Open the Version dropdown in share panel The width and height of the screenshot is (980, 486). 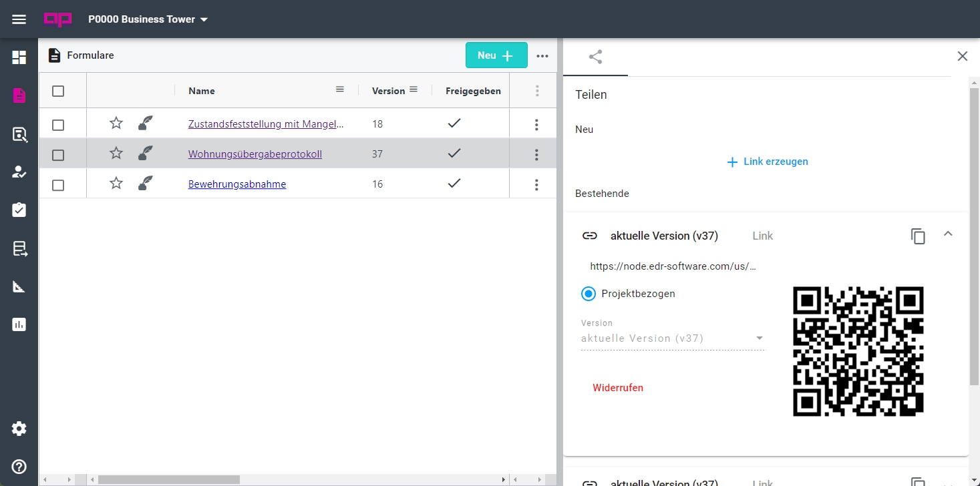tap(672, 338)
